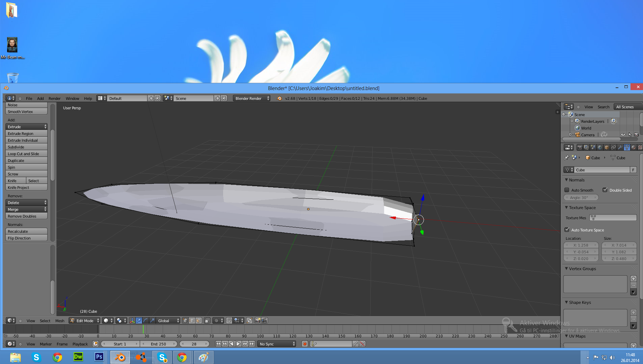
Task: Toggle the 3D manipulator axes icon
Action: pos(132,320)
